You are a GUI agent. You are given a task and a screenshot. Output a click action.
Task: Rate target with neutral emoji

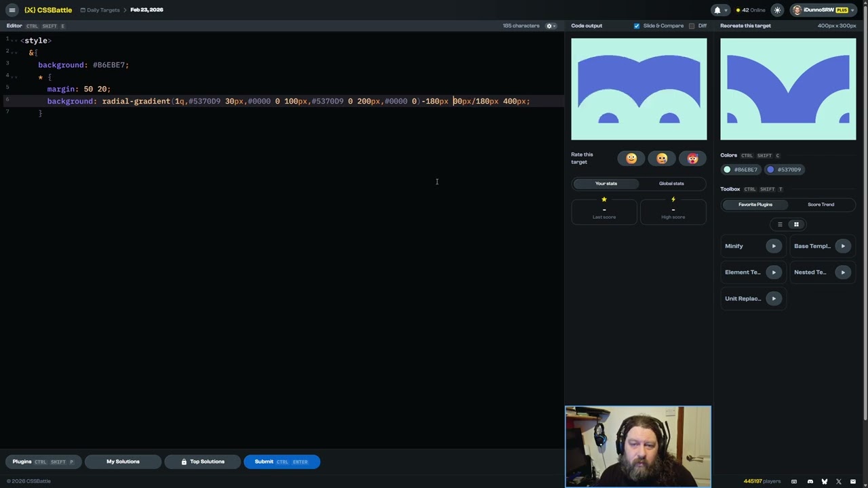(x=662, y=159)
